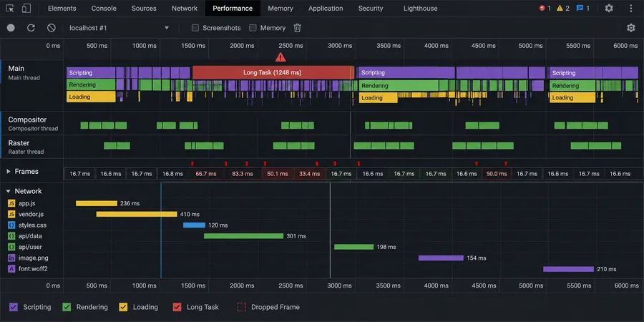Delete the profile with the trash icon
644x322 pixels.
click(x=298, y=28)
